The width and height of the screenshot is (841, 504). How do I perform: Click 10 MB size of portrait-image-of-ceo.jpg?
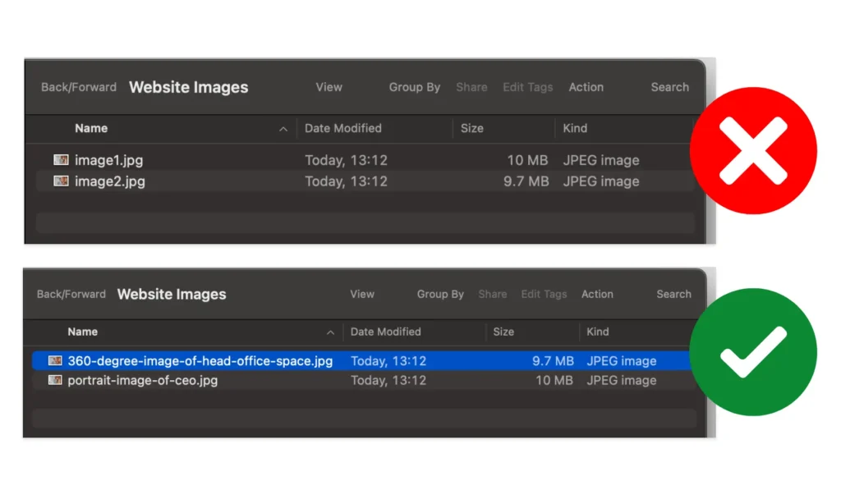coord(554,380)
